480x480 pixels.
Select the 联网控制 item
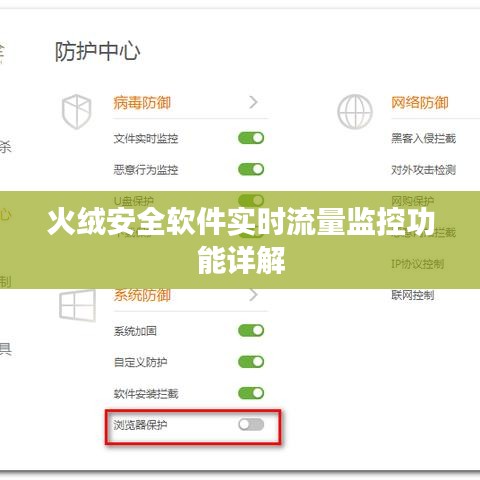click(413, 295)
